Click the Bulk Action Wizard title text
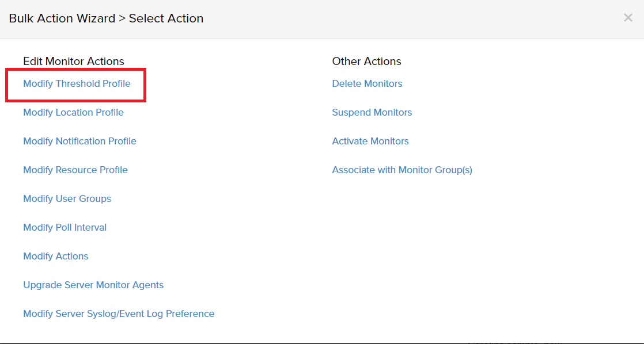 click(x=62, y=18)
